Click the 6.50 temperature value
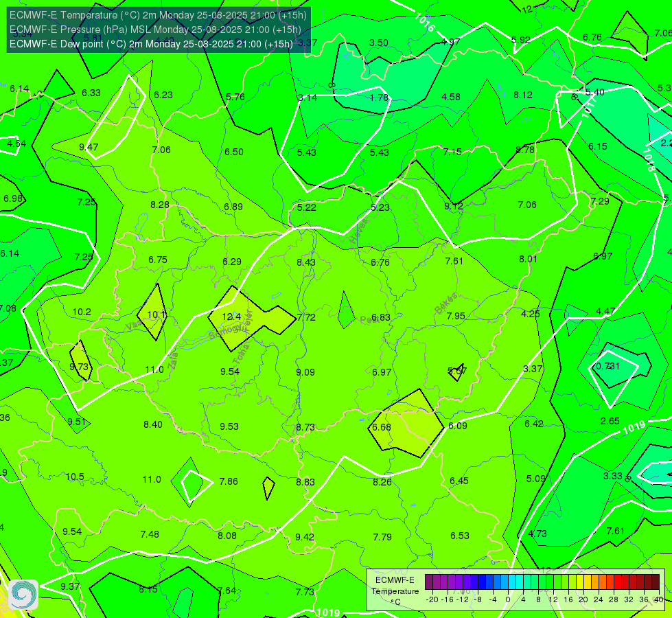Viewport: 672px width, 618px height. (234, 152)
